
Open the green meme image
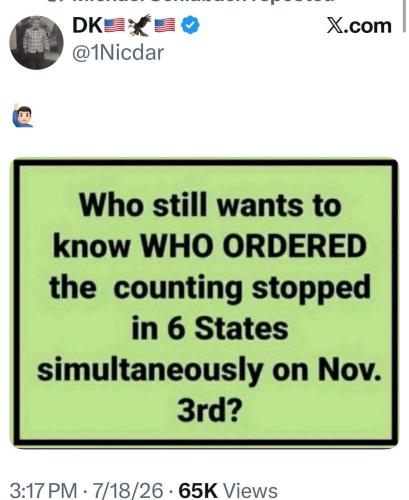point(206,303)
